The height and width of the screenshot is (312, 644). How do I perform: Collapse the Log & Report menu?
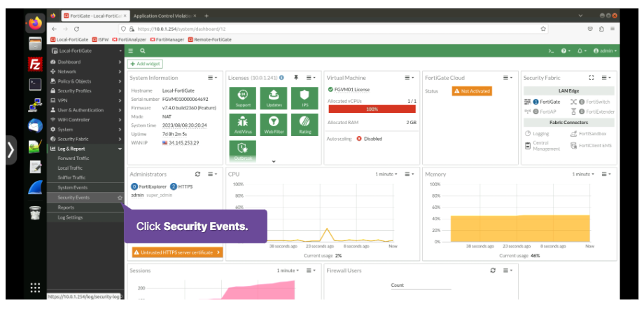tap(86, 149)
